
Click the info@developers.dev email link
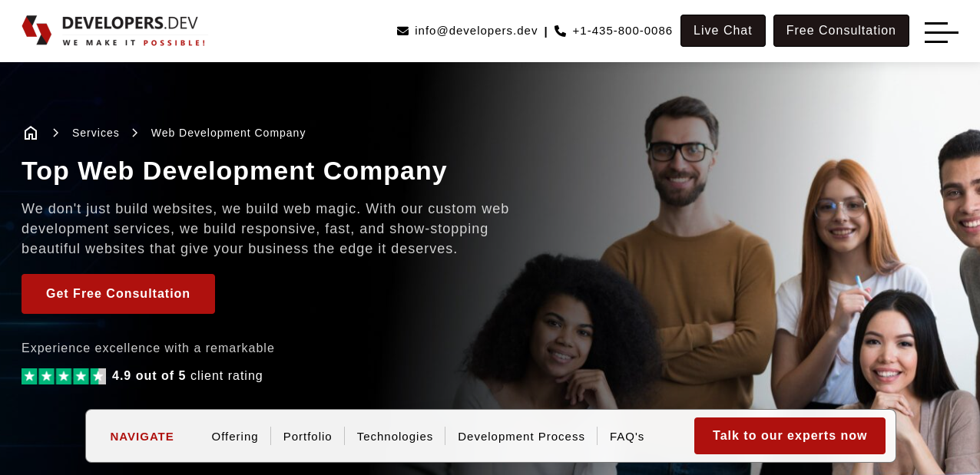[476, 31]
